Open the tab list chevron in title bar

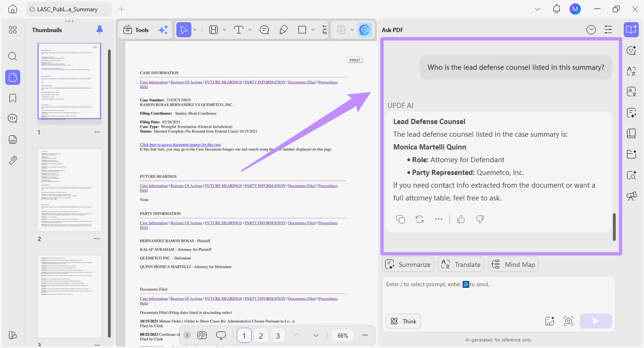coord(538,9)
